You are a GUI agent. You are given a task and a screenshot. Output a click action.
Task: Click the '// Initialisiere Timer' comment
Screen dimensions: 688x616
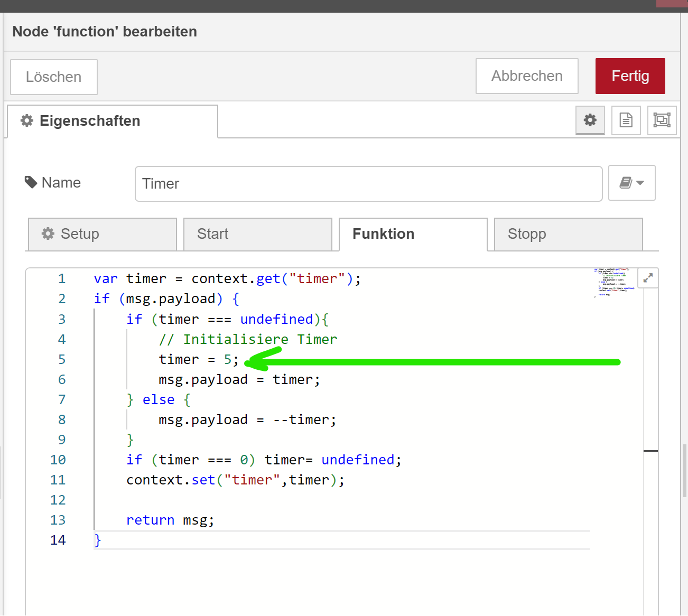pyautogui.click(x=248, y=340)
